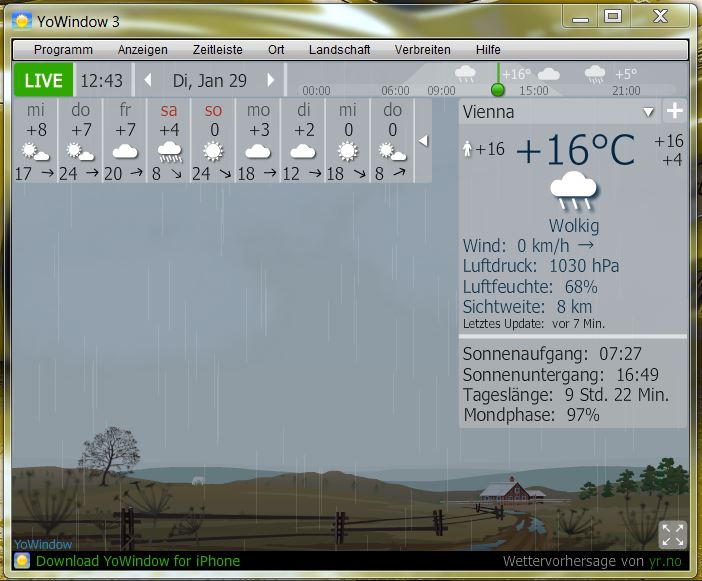This screenshot has width=702, height=581.
Task: Click Download YoWindow for iPhone link
Action: [x=138, y=561]
